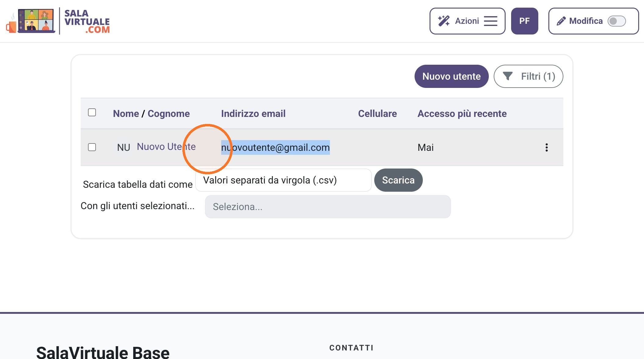Click the Scarica download button
644x359 pixels.
click(398, 180)
